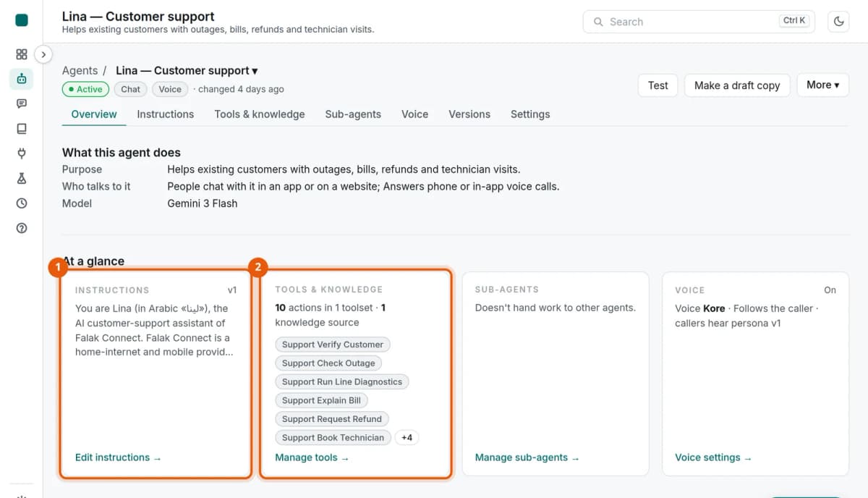Image resolution: width=868 pixels, height=498 pixels.
Task: Click the Voice channel badge beside Chat
Action: point(170,89)
